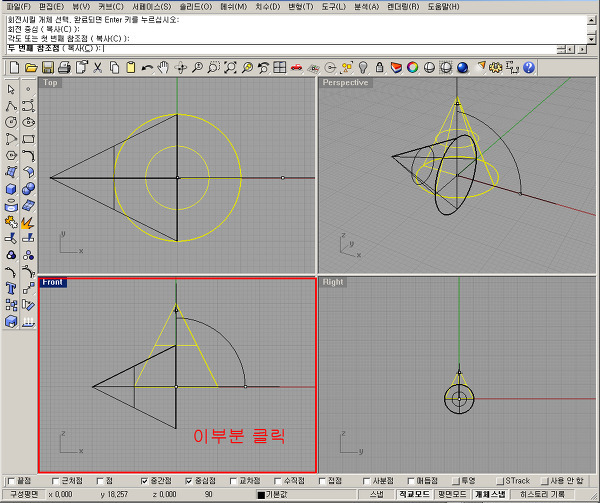Create a new file from the toolbar
The width and height of the screenshot is (600, 503).
pyautogui.click(x=14, y=68)
